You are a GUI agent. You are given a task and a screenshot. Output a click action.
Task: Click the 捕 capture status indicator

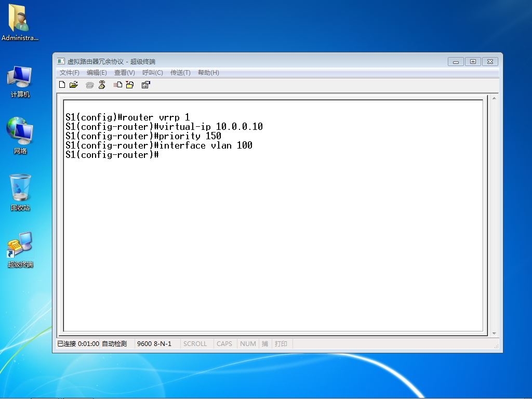pyautogui.click(x=265, y=344)
